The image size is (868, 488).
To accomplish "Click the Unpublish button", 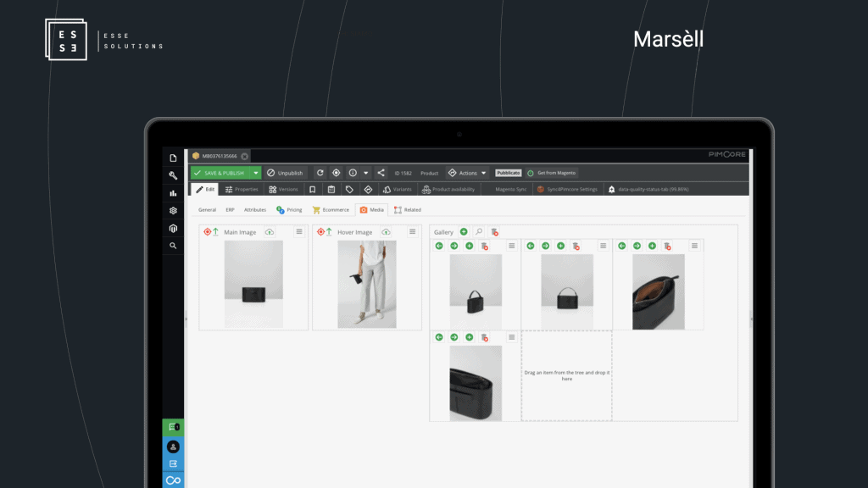I will pos(285,173).
